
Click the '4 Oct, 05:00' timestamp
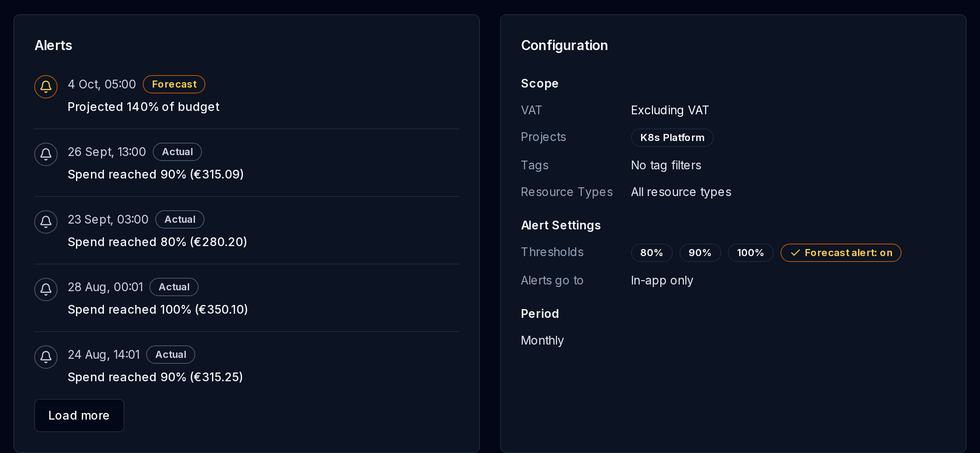coord(102,84)
